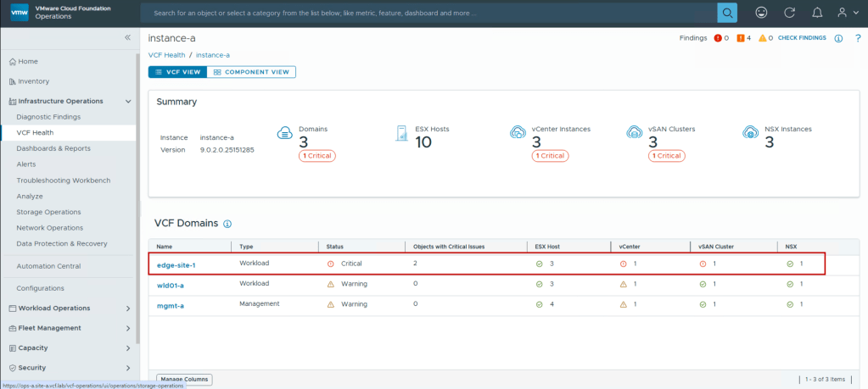Click the ESX Hosts server icon

click(401, 132)
